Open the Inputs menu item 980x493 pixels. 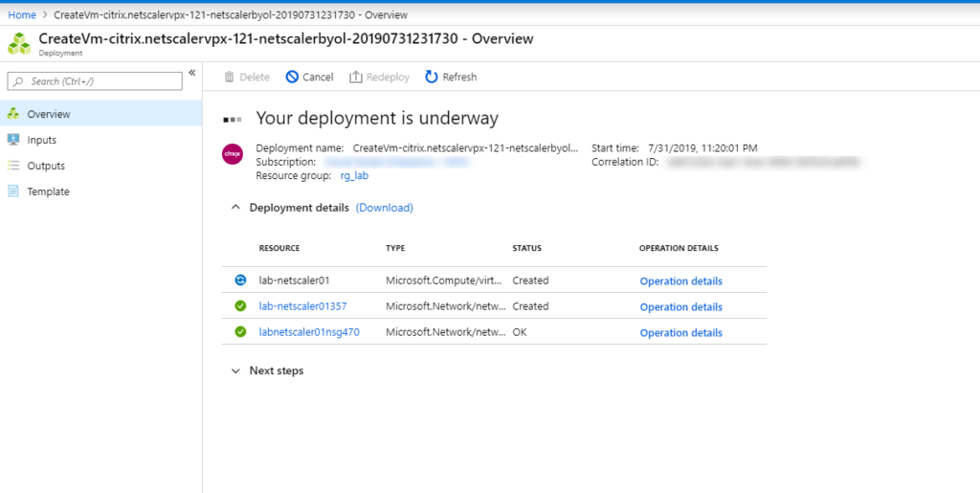100,140
